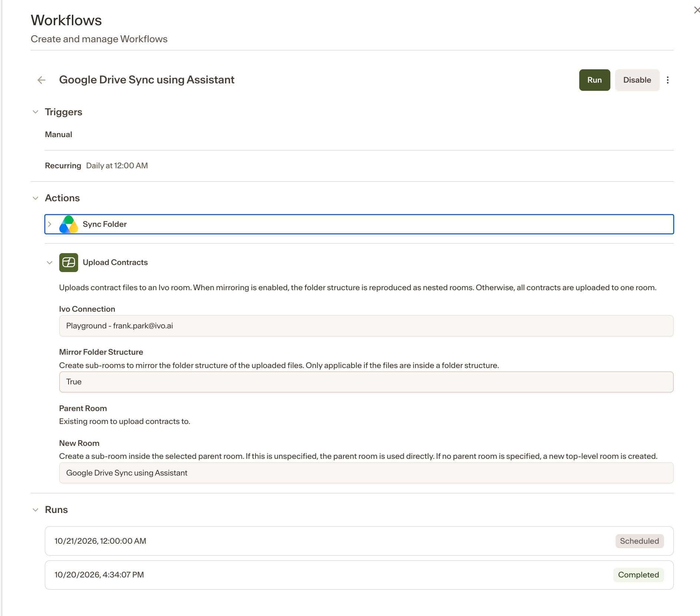Image resolution: width=700 pixels, height=616 pixels.
Task: Click the Runs section heading
Action: [x=56, y=510]
